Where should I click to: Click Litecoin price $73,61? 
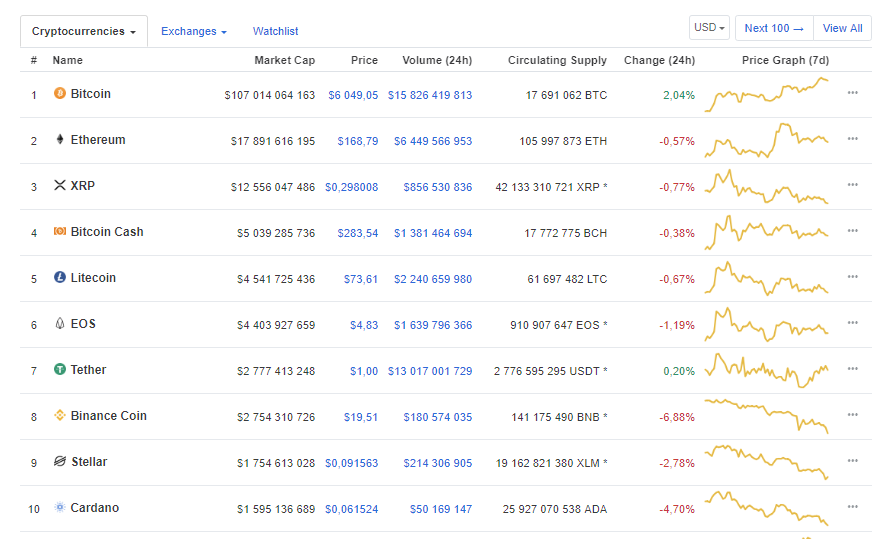pos(360,279)
